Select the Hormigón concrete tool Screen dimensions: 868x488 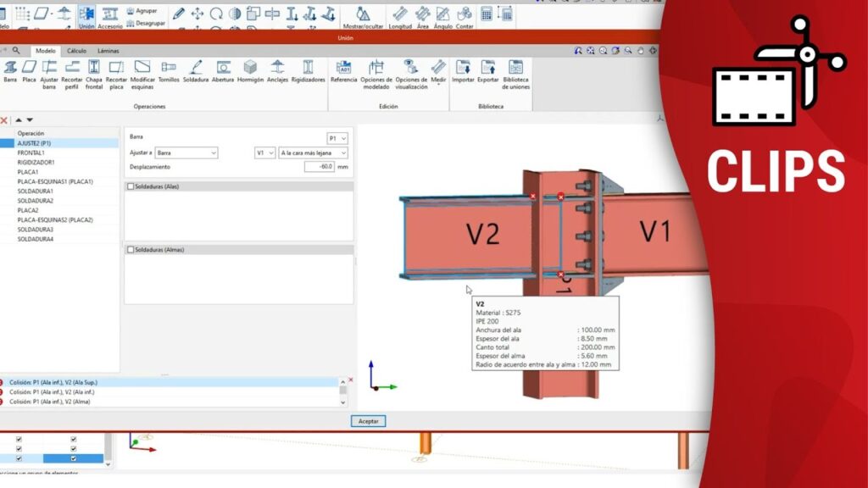coord(250,71)
